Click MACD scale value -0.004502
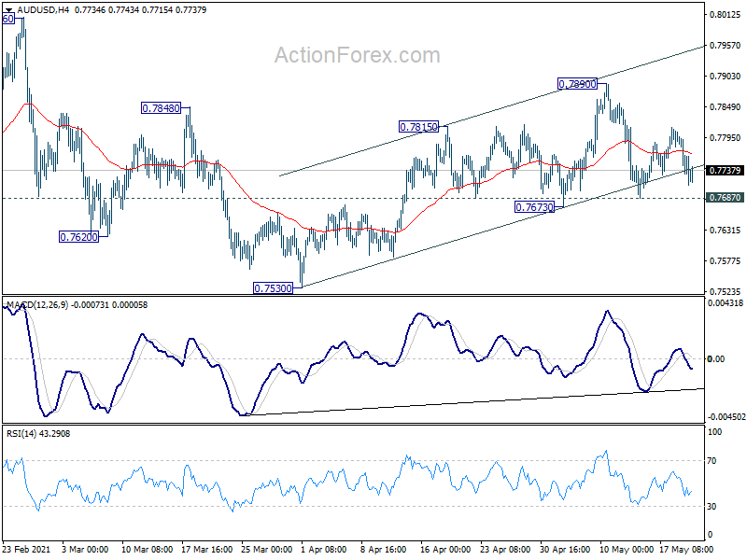This screenshot has height=560, width=747. pyautogui.click(x=726, y=417)
